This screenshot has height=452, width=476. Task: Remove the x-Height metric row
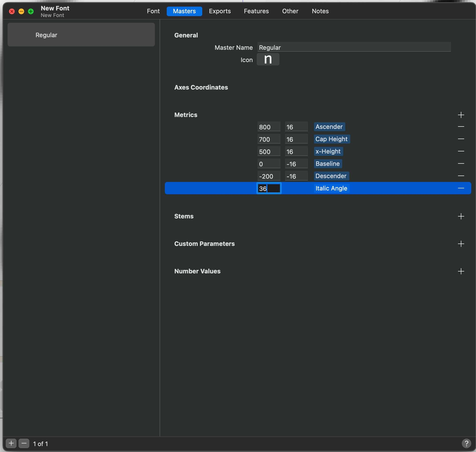click(461, 151)
